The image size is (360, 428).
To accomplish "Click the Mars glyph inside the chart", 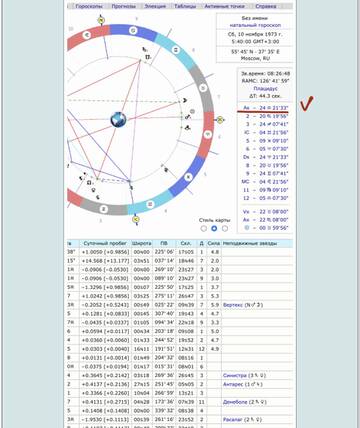I will coord(188,117).
